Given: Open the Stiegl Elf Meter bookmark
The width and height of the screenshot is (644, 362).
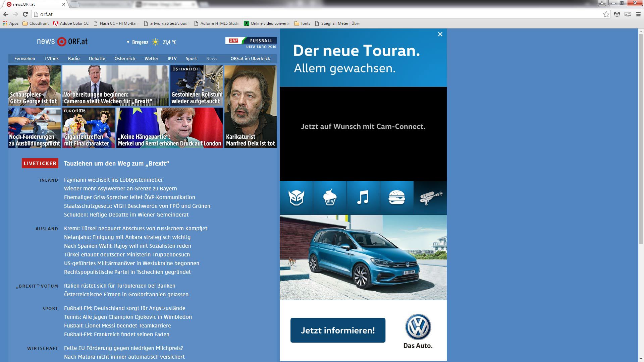Looking at the screenshot, I should click(x=337, y=23).
